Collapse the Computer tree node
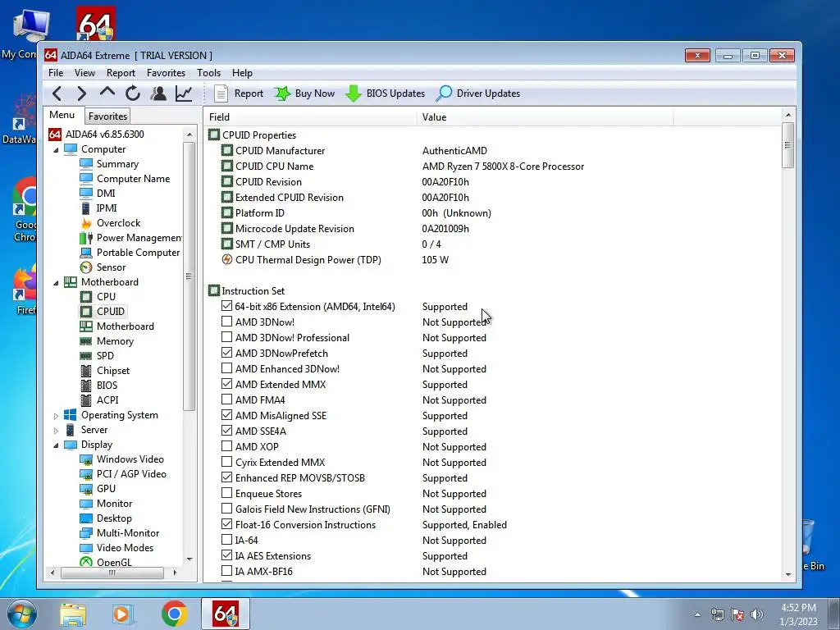This screenshot has width=840, height=630. click(57, 150)
